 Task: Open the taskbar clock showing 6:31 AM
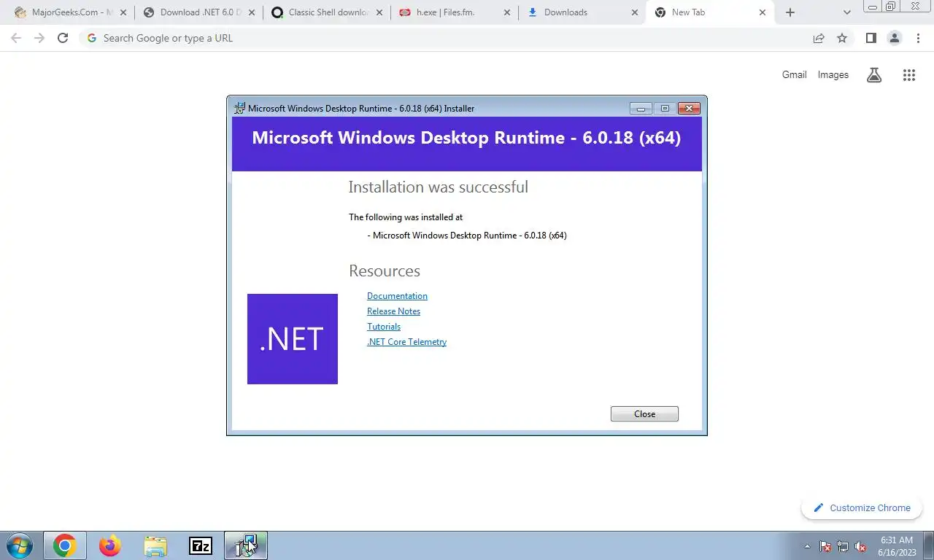click(897, 546)
